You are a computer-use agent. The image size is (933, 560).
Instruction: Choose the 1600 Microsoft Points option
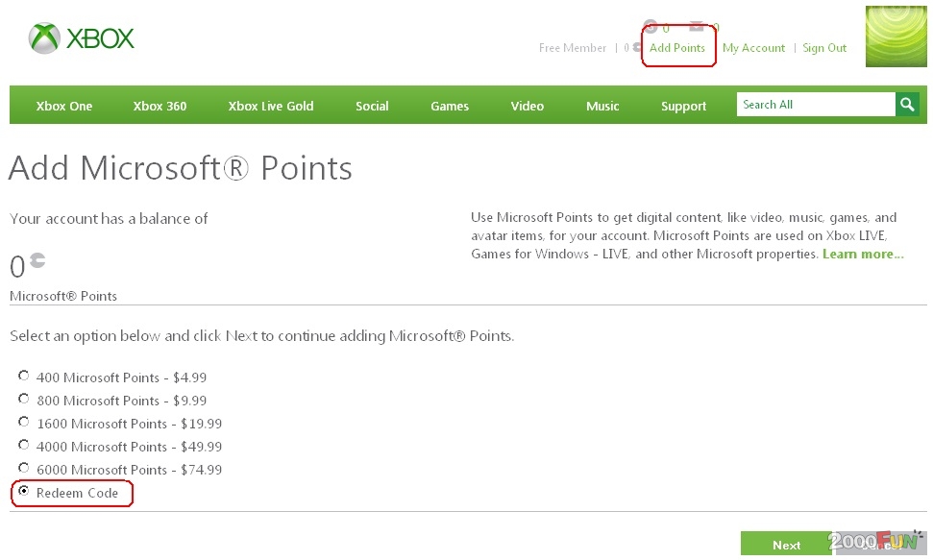point(24,422)
